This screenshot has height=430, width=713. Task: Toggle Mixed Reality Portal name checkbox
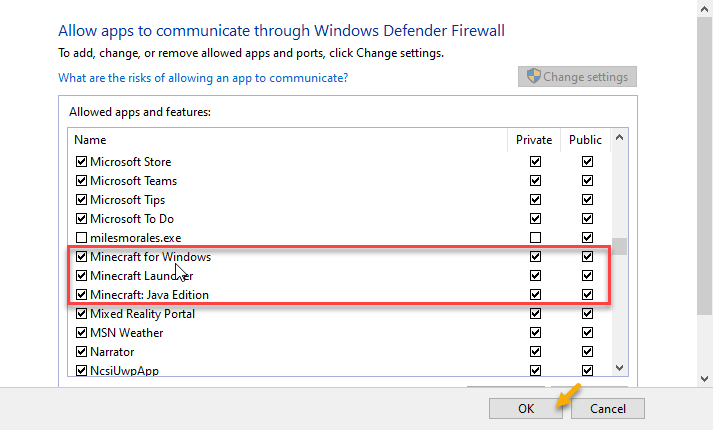click(x=81, y=314)
